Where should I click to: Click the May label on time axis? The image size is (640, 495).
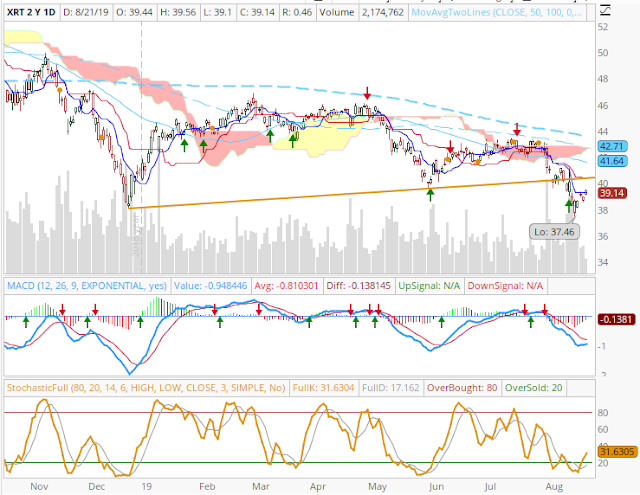(x=377, y=486)
